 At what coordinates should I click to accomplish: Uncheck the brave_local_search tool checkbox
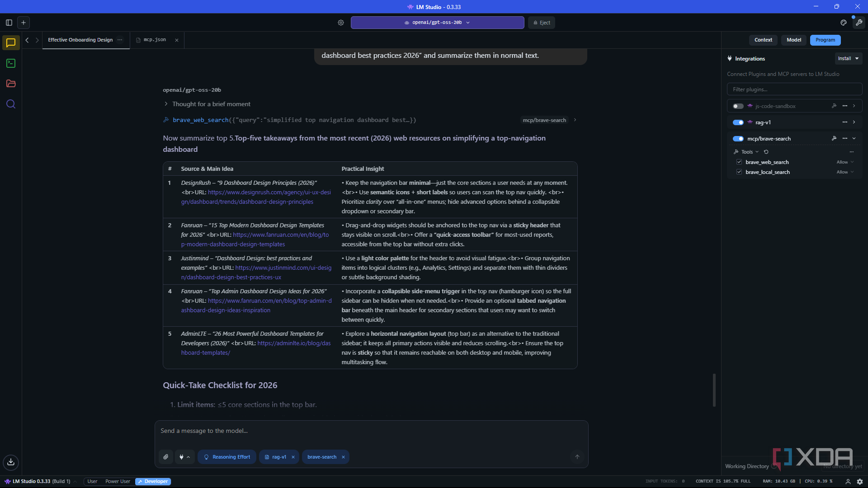[739, 172]
